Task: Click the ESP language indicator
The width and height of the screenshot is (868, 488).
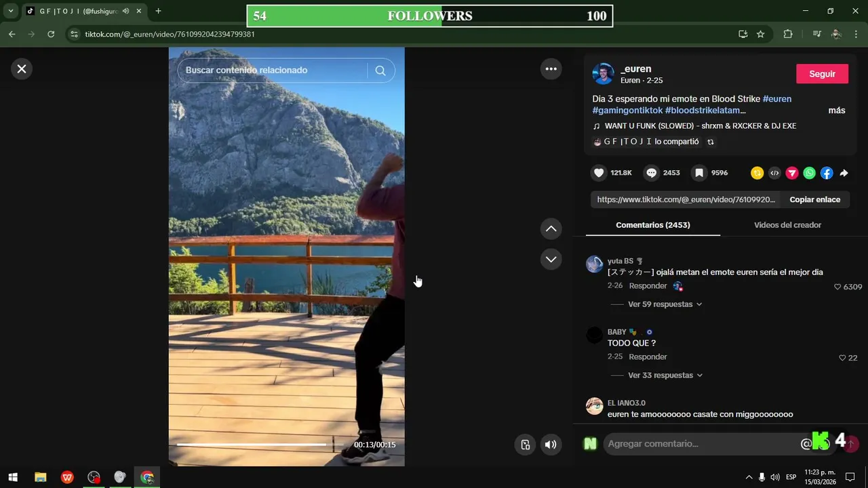Action: 791,477
